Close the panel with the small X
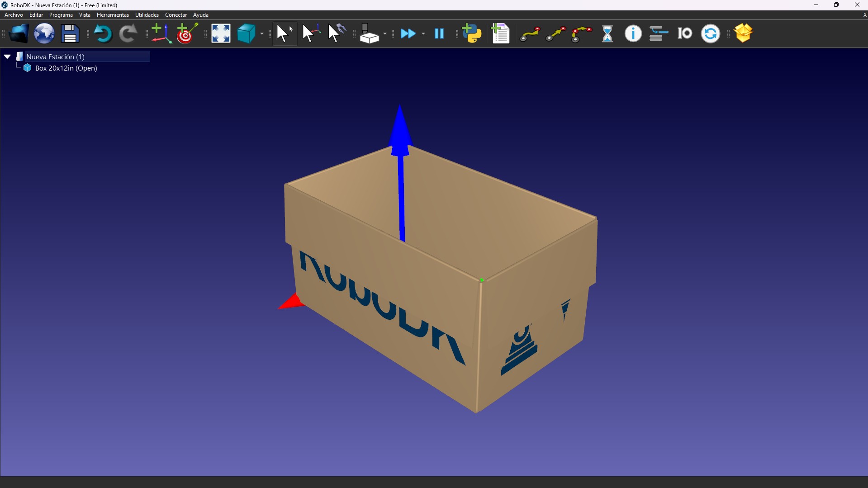The height and width of the screenshot is (488, 868). (x=864, y=15)
